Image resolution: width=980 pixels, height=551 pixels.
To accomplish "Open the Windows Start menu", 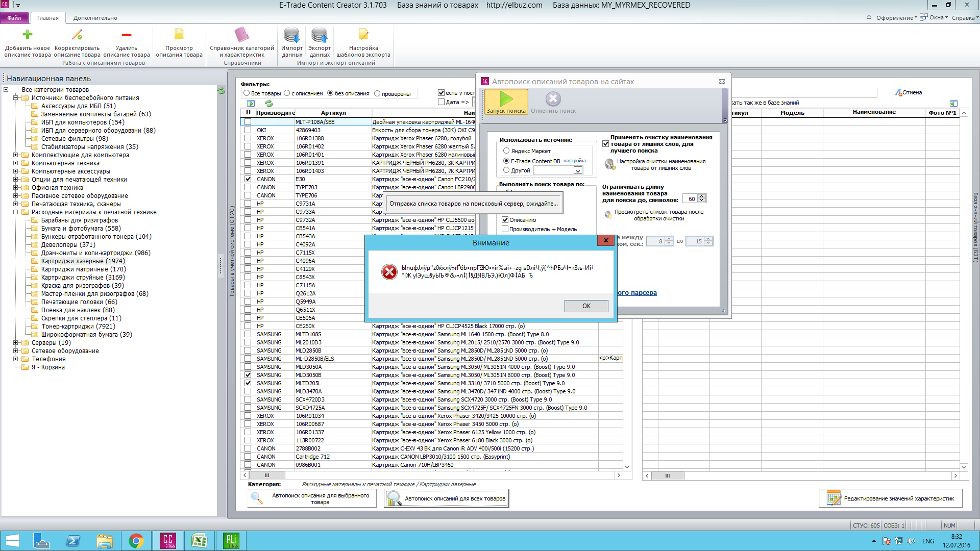I will pos(13,541).
